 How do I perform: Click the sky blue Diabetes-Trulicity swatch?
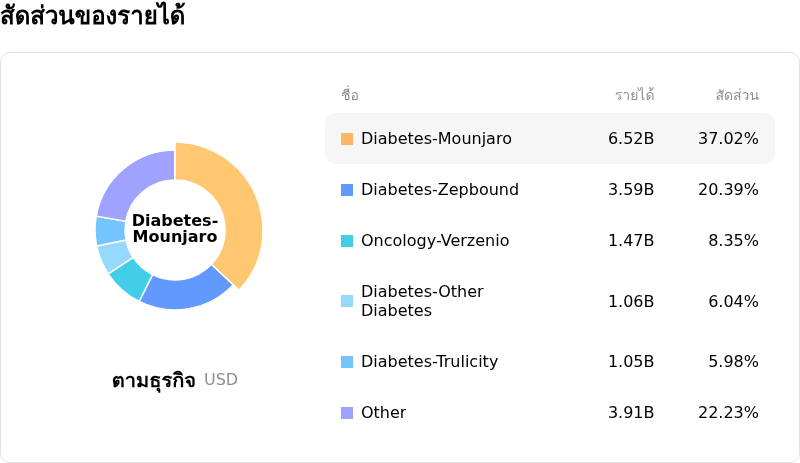(347, 362)
